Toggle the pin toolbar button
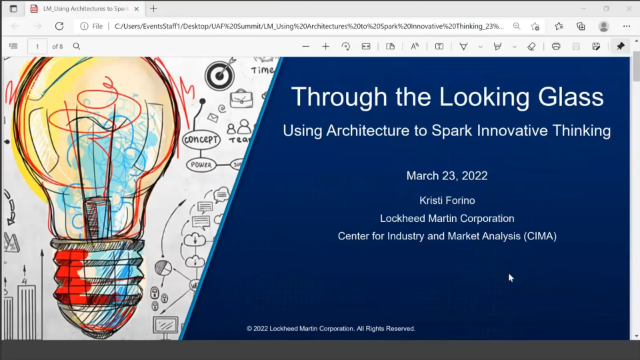The height and width of the screenshot is (360, 640). 620,46
